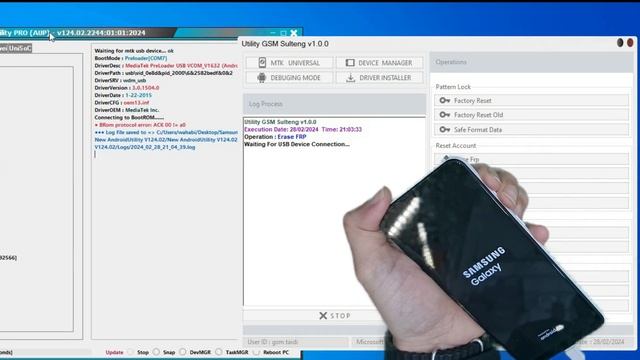Click the X icon on the Stop button
Screen dimensions: 640x360
click(x=323, y=316)
